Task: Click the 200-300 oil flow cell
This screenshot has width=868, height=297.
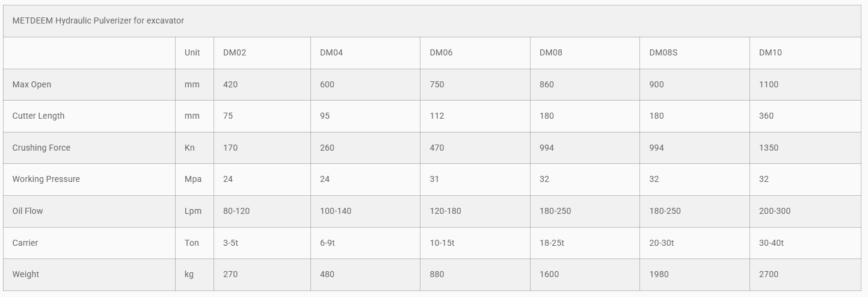Action: (775, 211)
